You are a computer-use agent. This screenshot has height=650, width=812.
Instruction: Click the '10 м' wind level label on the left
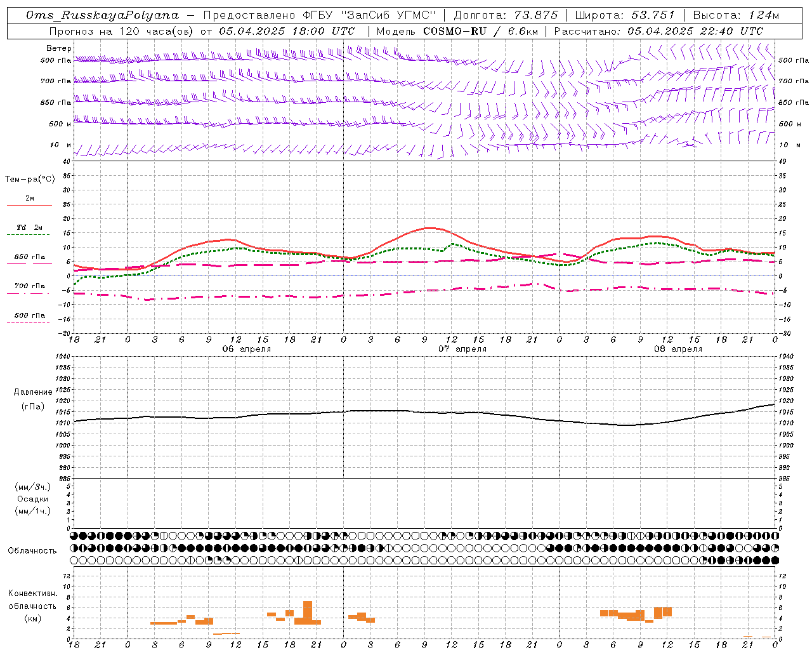point(61,145)
